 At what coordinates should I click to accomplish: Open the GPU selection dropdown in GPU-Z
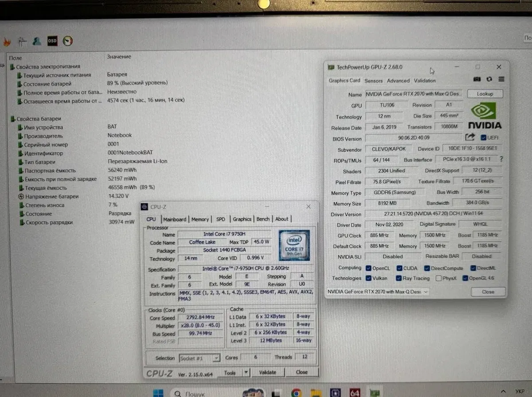(x=426, y=292)
